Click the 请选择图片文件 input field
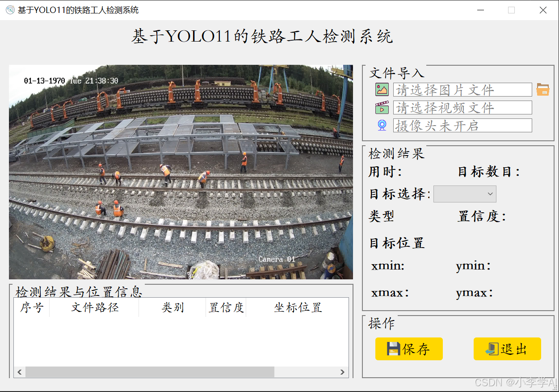This screenshot has width=559, height=392. pyautogui.click(x=462, y=89)
